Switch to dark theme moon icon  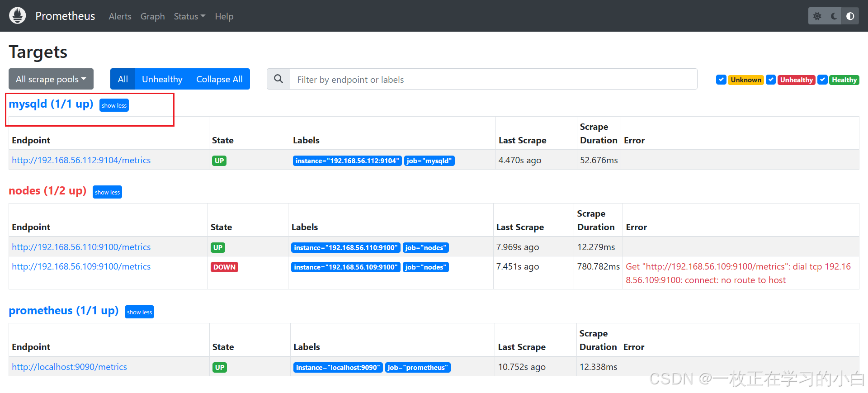coord(834,16)
